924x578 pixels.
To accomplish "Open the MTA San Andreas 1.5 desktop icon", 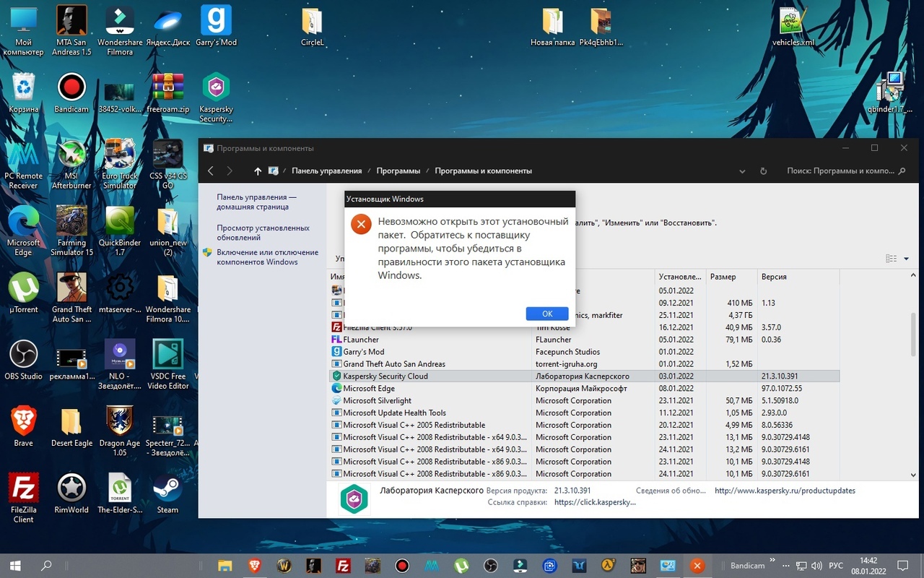I will pos(71,30).
